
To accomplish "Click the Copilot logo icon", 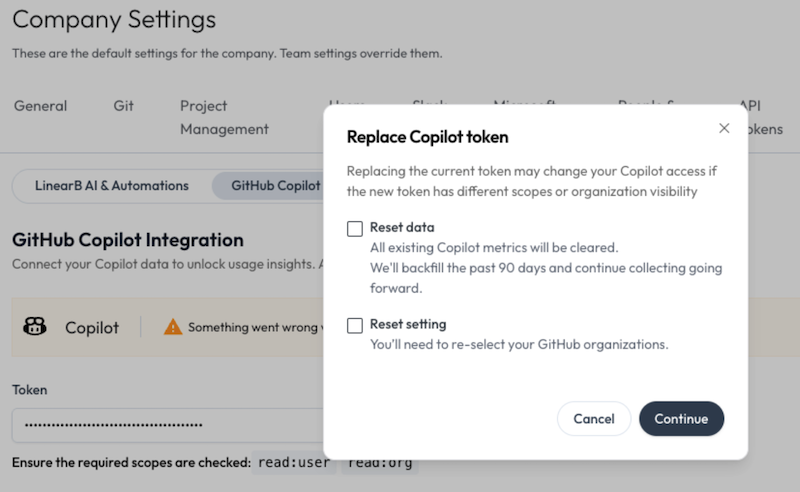I will (34, 327).
